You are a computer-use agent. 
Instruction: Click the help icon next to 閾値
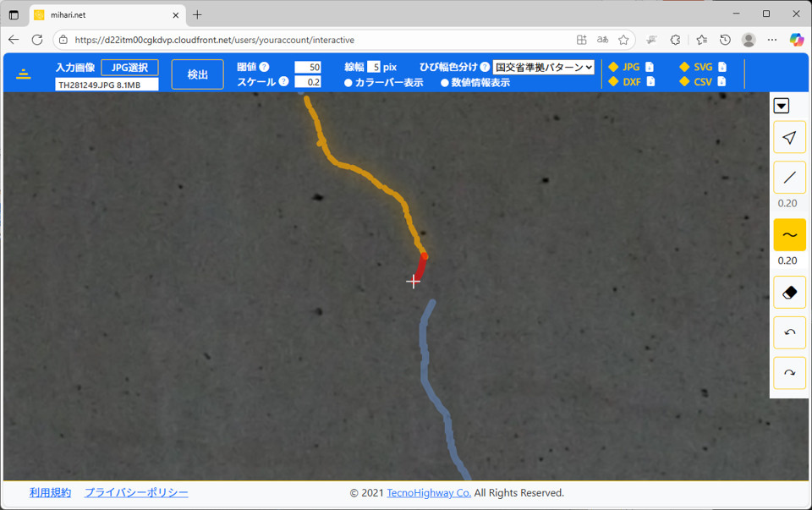point(264,67)
